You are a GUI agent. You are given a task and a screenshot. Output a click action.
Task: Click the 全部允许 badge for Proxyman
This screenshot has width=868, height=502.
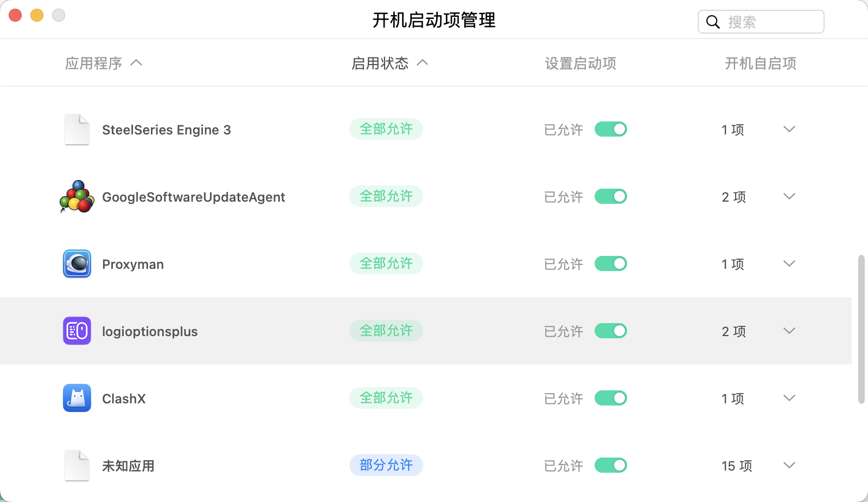[386, 264]
